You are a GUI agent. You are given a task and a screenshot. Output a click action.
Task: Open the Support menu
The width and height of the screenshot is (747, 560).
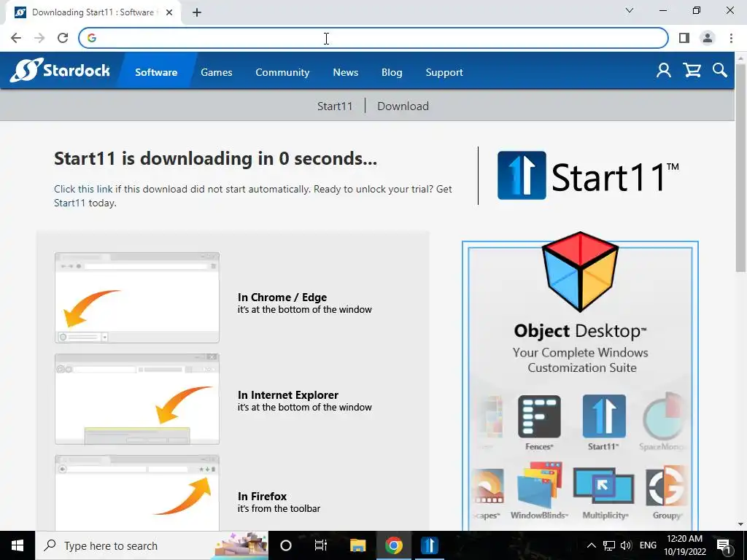pyautogui.click(x=444, y=72)
